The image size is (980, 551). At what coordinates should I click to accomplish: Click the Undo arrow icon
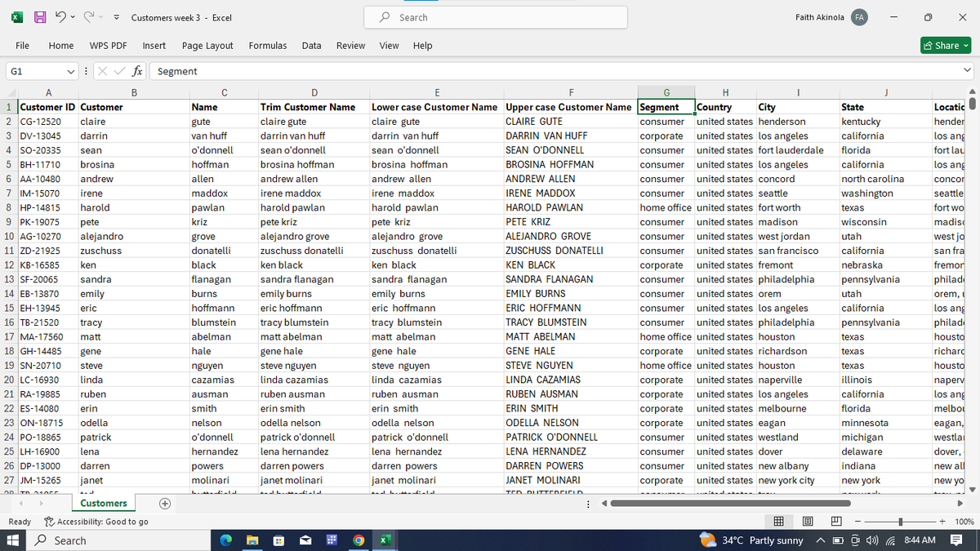click(60, 17)
